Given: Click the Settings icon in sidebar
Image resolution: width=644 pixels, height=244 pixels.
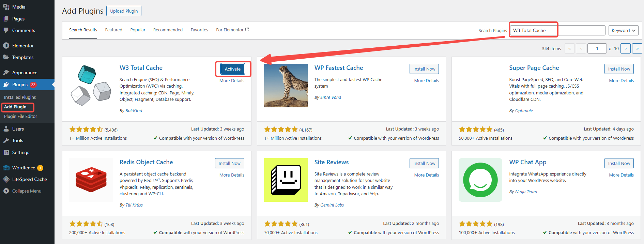Looking at the screenshot, I should pyautogui.click(x=6, y=152).
